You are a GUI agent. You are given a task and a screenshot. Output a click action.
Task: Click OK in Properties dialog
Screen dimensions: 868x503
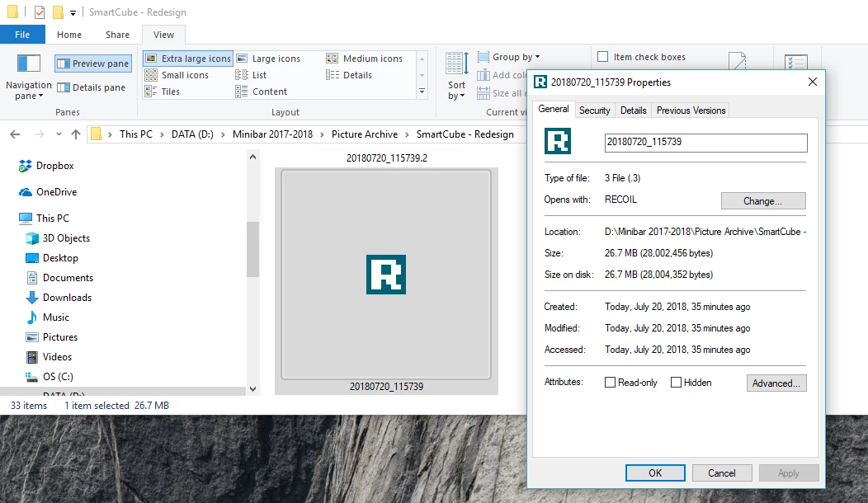coord(655,473)
